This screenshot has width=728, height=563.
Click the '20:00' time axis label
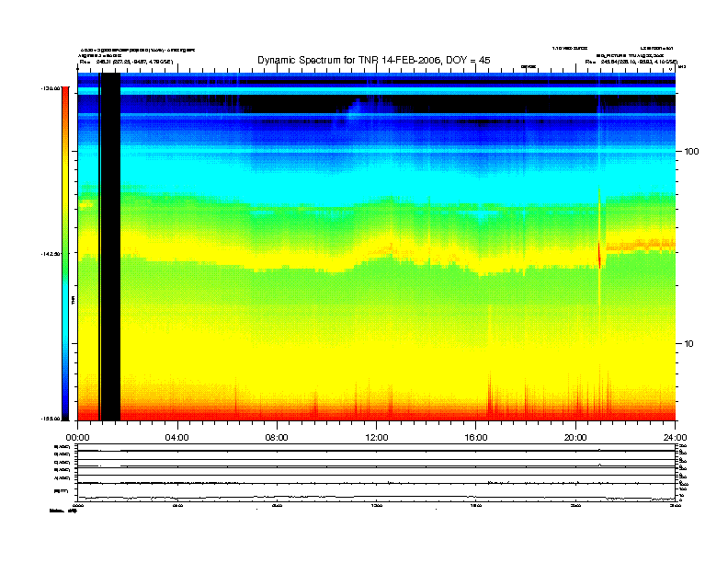point(575,438)
